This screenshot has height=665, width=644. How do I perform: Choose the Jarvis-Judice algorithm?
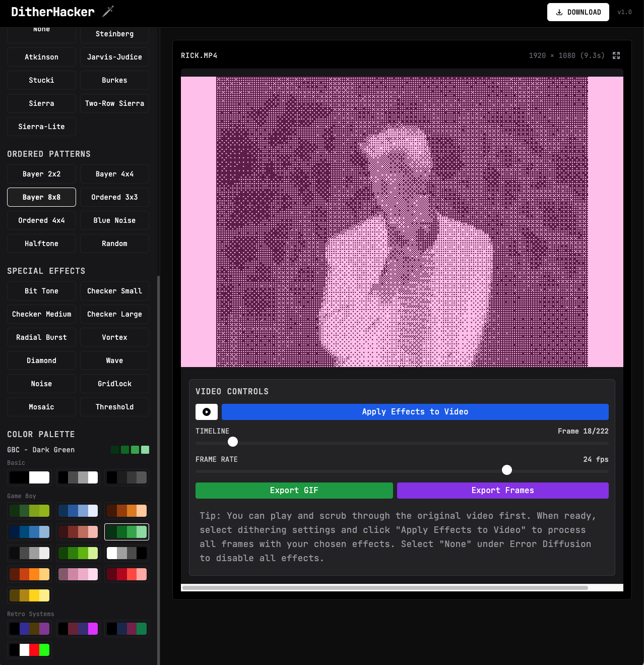click(114, 57)
